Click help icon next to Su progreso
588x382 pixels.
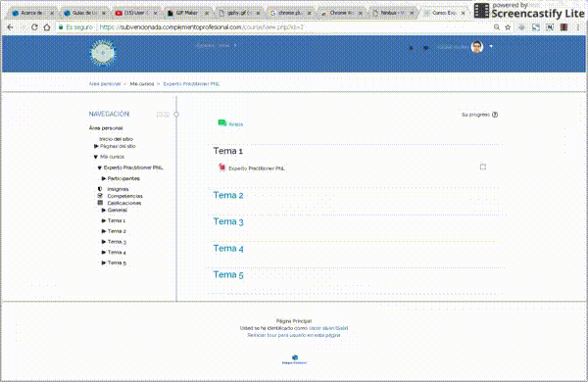click(495, 115)
